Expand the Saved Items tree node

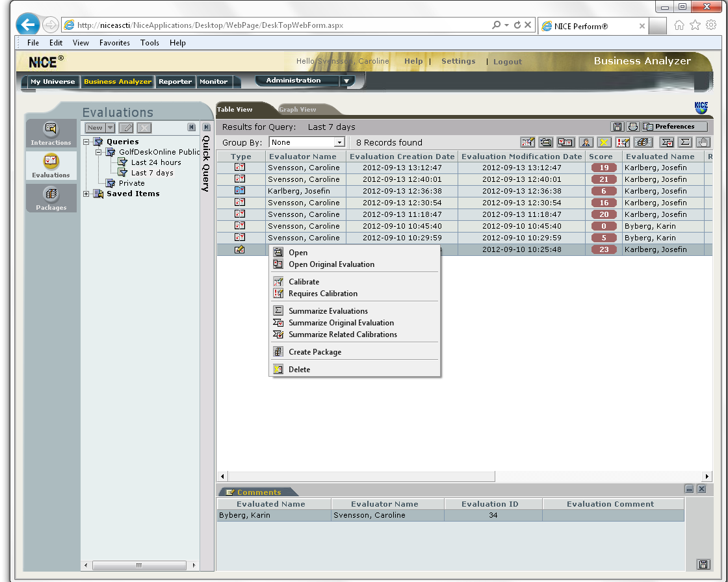[87, 194]
